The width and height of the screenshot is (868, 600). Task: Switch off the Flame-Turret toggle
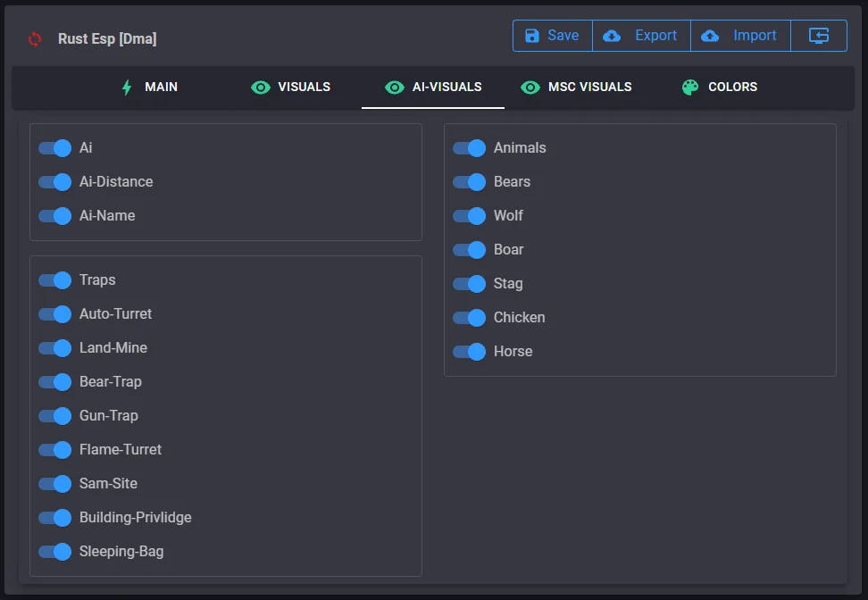(55, 450)
